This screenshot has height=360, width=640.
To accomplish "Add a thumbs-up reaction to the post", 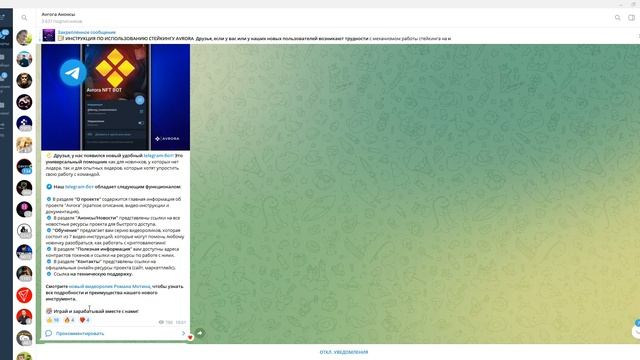I will (53, 320).
